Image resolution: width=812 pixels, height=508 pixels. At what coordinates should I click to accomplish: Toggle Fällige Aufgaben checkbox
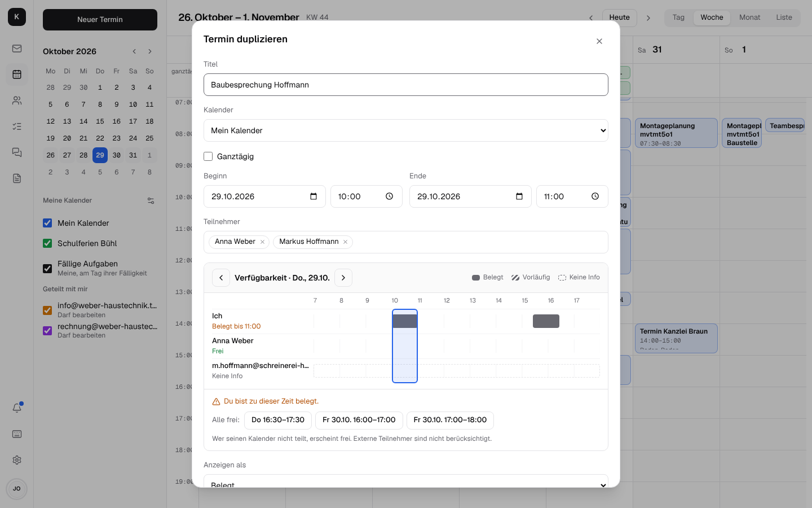coord(47,269)
